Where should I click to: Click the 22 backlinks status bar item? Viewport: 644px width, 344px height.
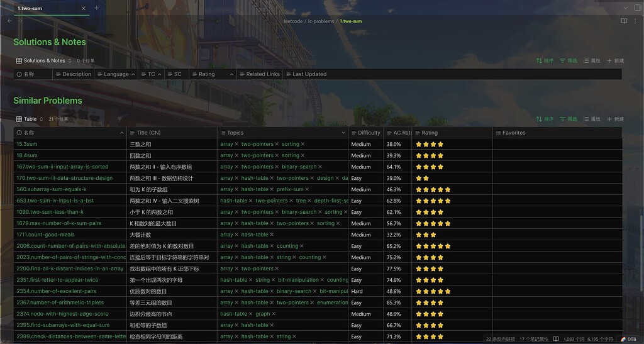click(500, 339)
